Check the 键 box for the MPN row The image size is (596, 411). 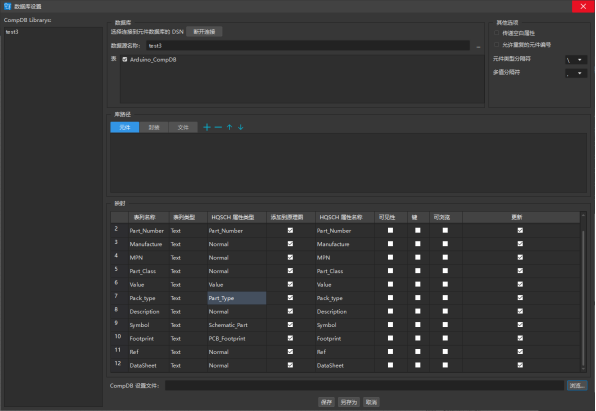tap(418, 257)
